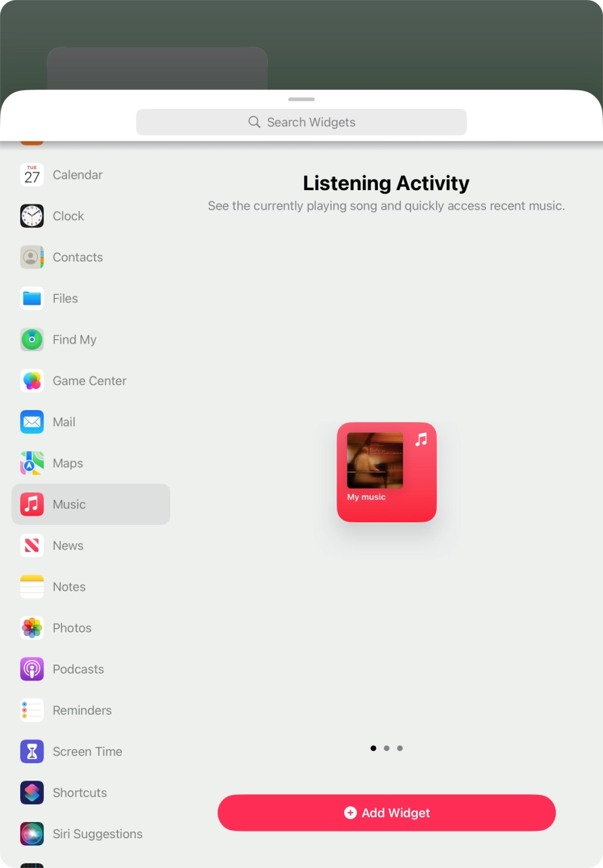Open the Calendar widgets section
The height and width of the screenshot is (868, 603).
click(32, 175)
